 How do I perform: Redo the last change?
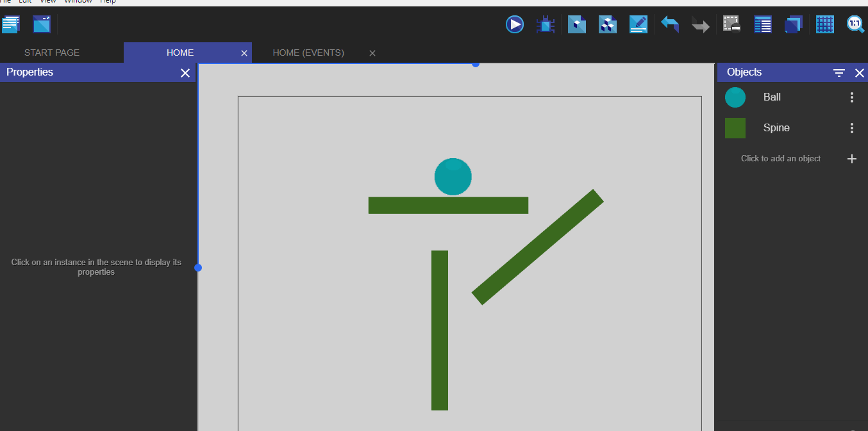(700, 24)
